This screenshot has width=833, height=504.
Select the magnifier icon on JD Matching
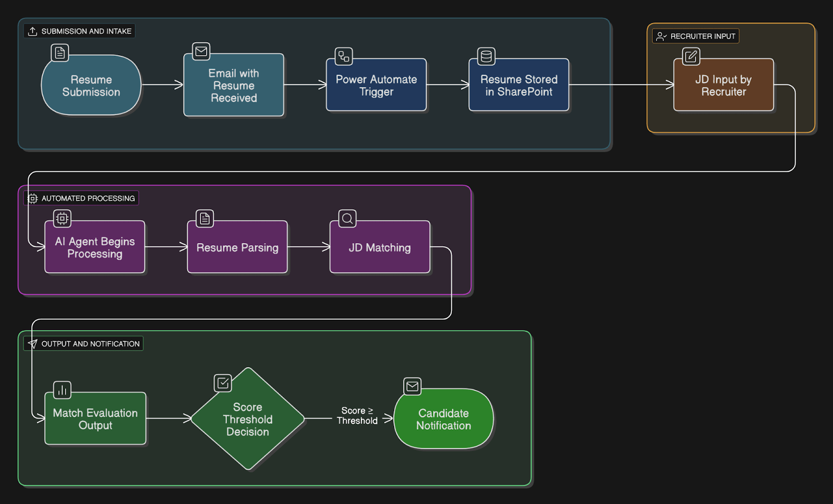click(x=347, y=219)
